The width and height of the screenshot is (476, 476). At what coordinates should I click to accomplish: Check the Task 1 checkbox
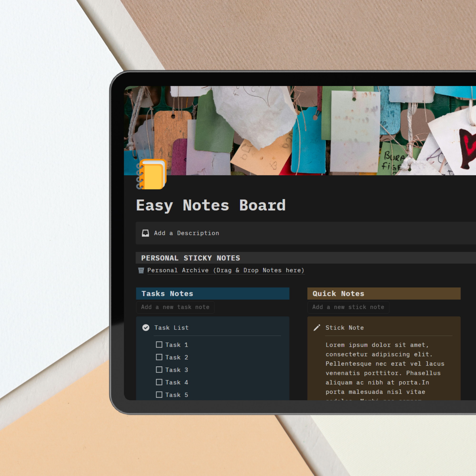click(x=159, y=345)
